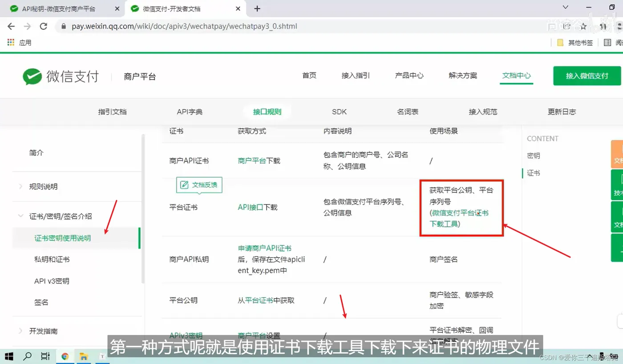Click 平台证书 link in 平台公钥 row
This screenshot has width=623, height=364.
pos(259,300)
